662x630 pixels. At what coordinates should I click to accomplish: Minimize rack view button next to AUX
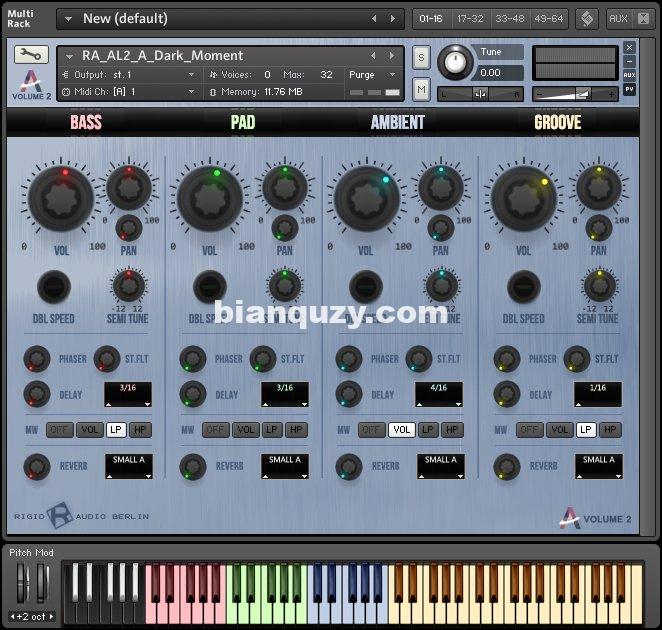point(643,19)
